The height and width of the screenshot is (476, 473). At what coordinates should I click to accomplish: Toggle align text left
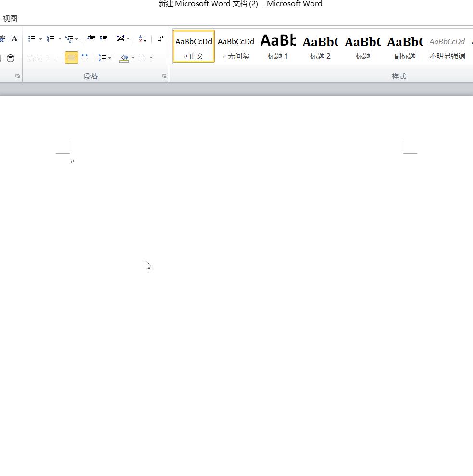[32, 58]
